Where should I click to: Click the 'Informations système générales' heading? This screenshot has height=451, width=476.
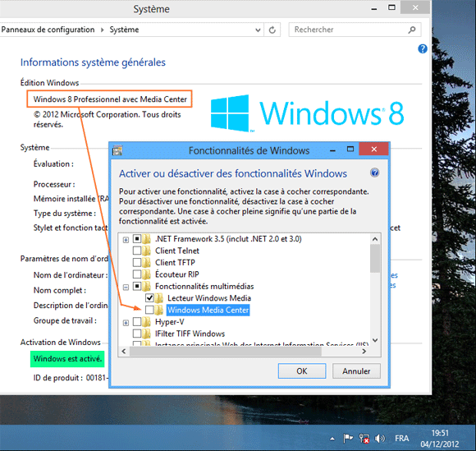click(x=93, y=62)
